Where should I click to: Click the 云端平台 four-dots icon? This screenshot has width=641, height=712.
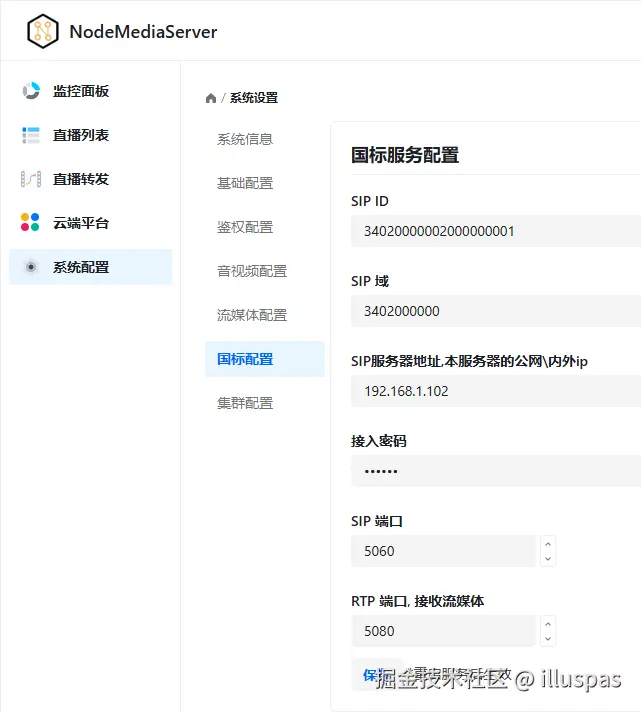(30, 222)
